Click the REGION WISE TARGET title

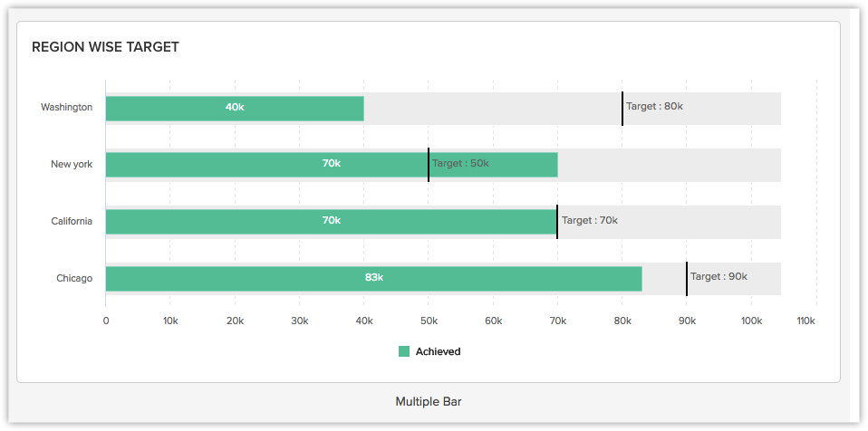point(105,47)
